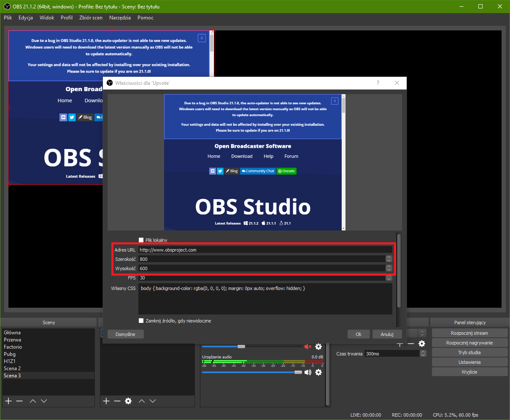Screen dimensions: 510x420
Task: Select the Scena 3 scene
Action: point(49,376)
